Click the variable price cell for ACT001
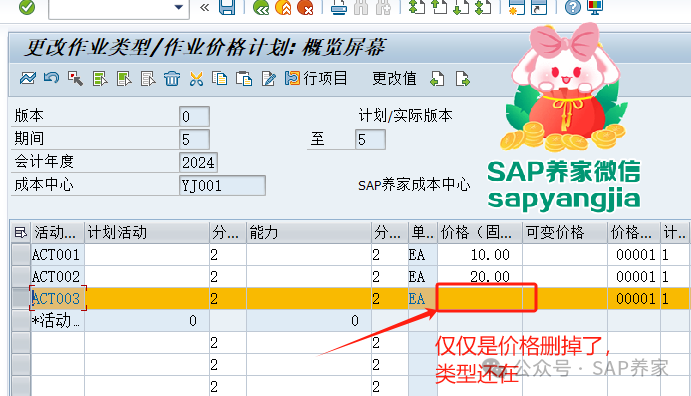This screenshot has width=691, height=396. [565, 255]
